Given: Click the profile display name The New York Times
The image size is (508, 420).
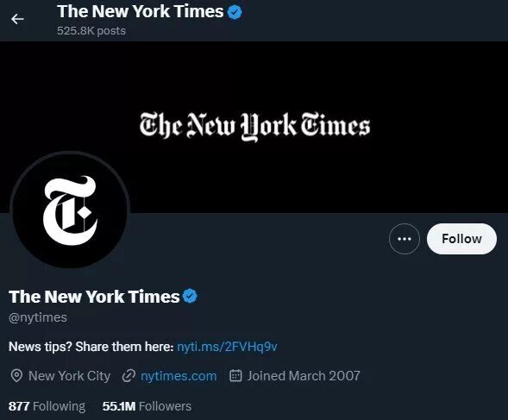Looking at the screenshot, I should (x=94, y=297).
